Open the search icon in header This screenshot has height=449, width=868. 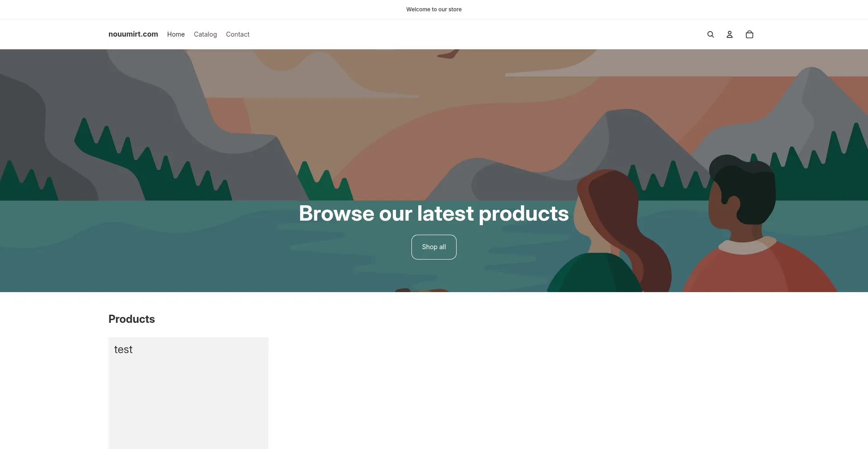tap(710, 34)
